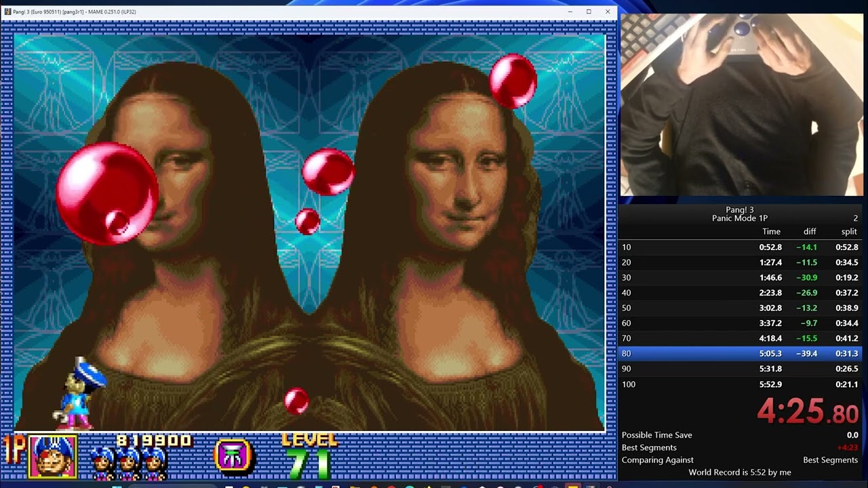Click the Best Segments label on the left
The height and width of the screenshot is (488, 868).
(x=649, y=447)
